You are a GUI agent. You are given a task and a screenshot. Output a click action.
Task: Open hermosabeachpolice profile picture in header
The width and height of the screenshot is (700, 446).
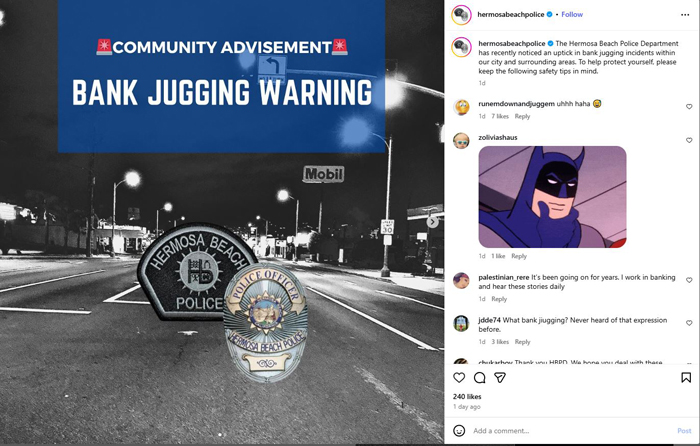coord(461,15)
